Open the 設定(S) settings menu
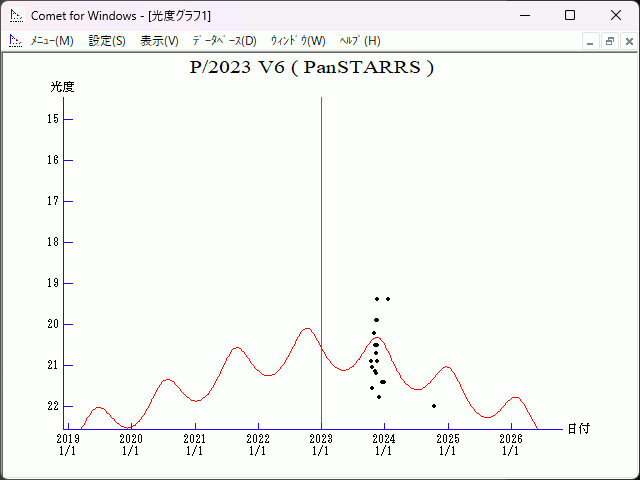 pyautogui.click(x=107, y=41)
